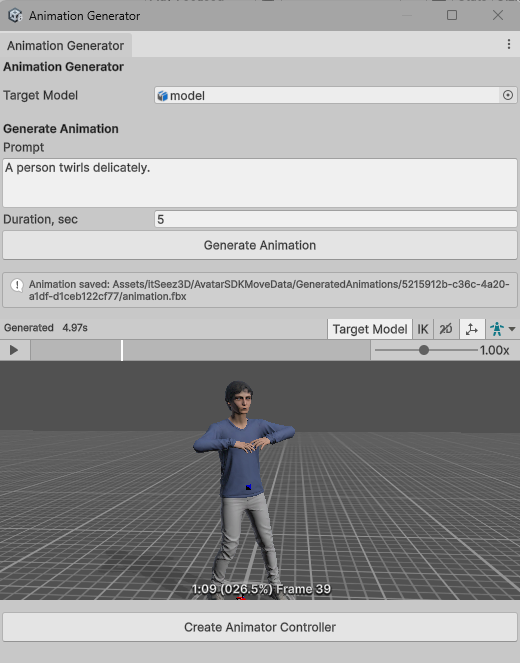Toggle the 2D view button
The width and height of the screenshot is (520, 663).
[x=446, y=329]
